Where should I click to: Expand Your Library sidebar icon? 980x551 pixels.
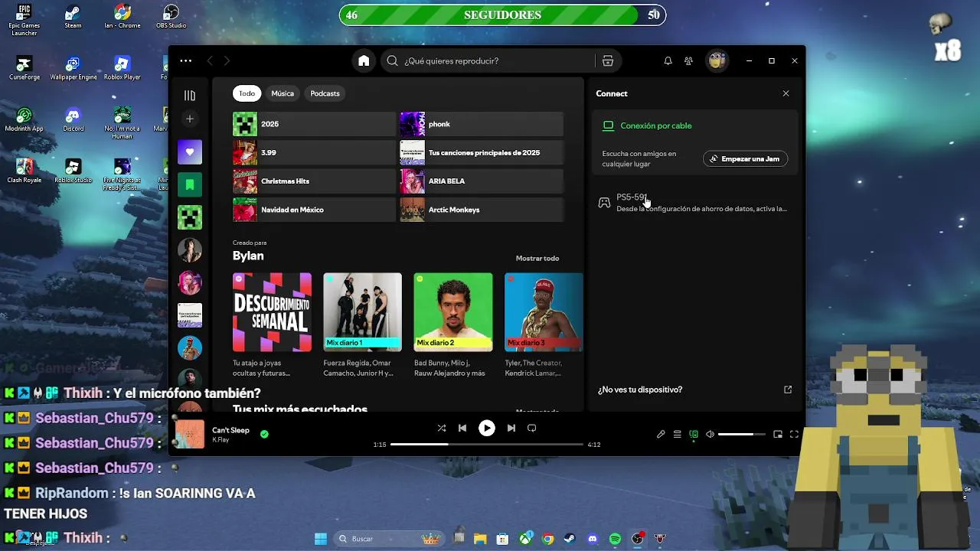190,96
